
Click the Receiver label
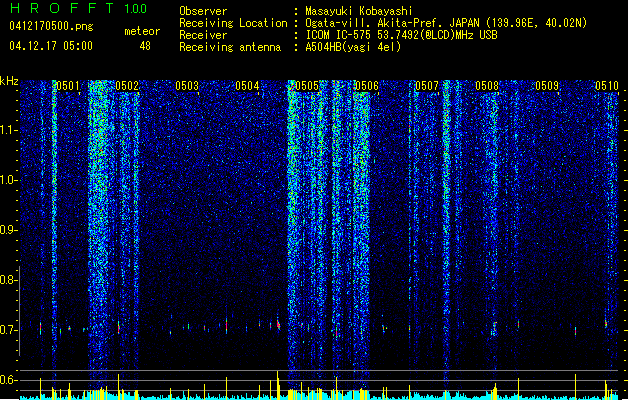pyautogui.click(x=203, y=35)
